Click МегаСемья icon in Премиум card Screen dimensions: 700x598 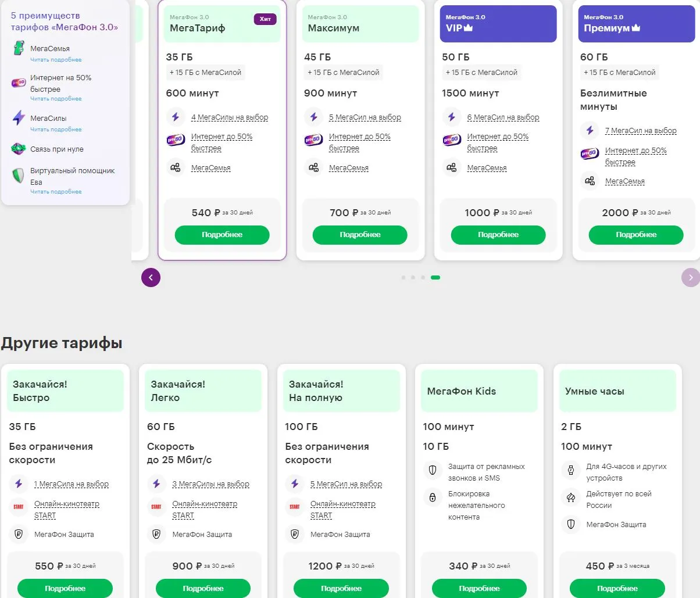(x=590, y=181)
